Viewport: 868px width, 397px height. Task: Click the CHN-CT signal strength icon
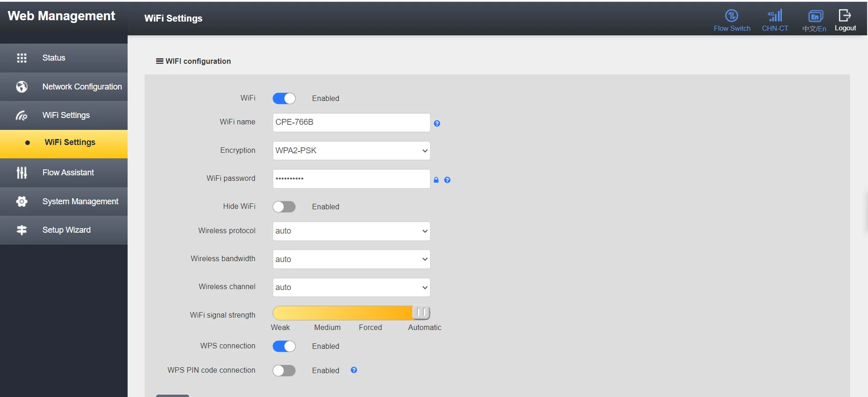tap(775, 16)
